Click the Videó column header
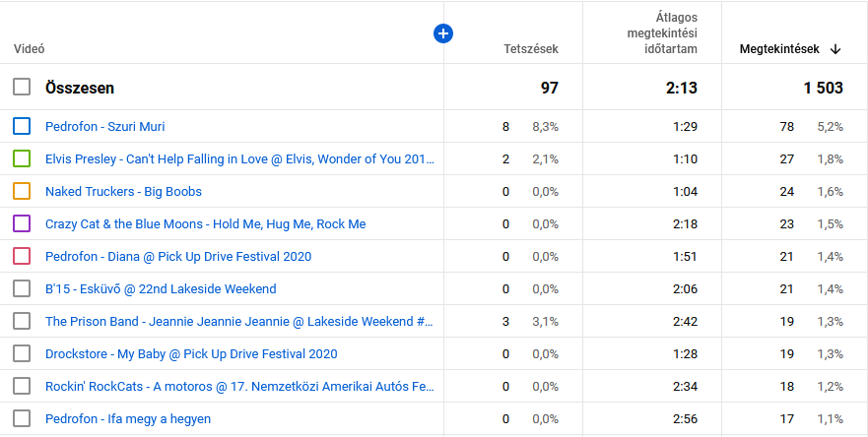 [x=30, y=49]
